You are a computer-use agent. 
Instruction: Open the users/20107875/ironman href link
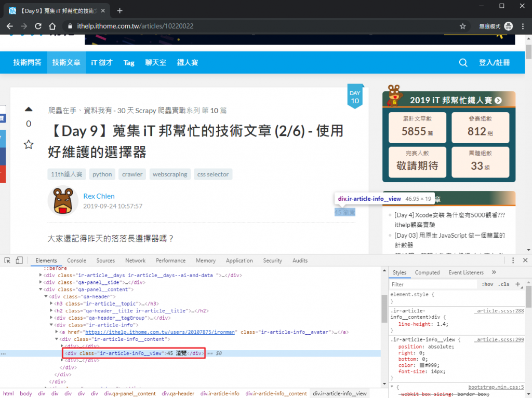[160, 332]
